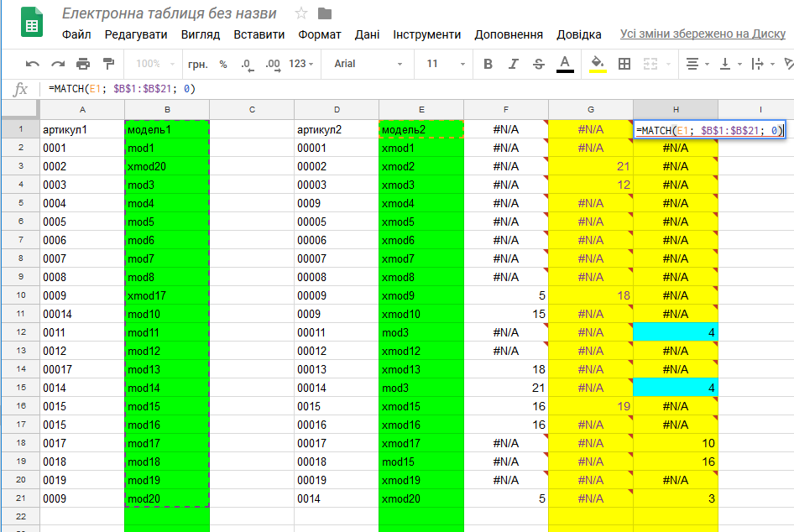Select cell G16 with value 19
The image size is (794, 532).
pos(591,406)
